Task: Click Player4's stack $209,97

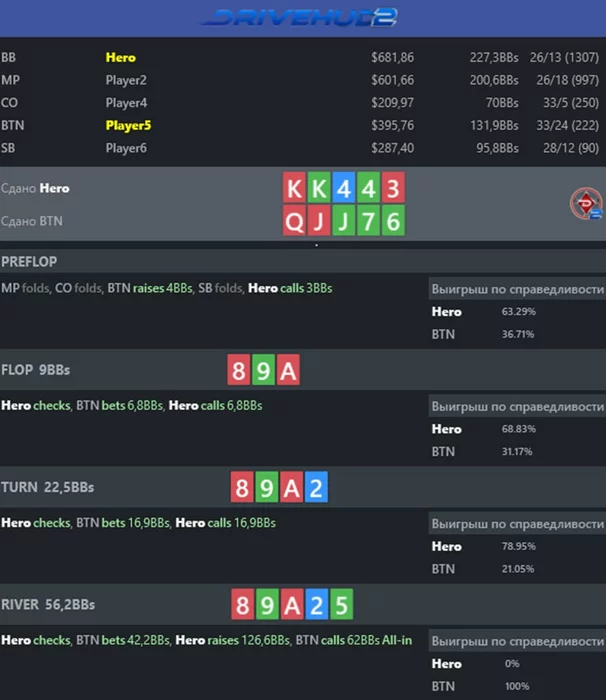Action: point(393,103)
